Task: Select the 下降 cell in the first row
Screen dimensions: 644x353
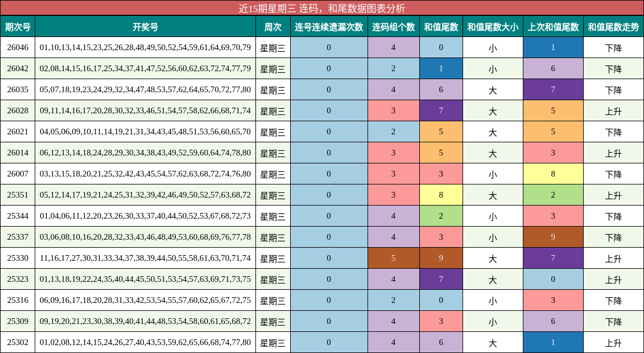Action: [x=613, y=46]
